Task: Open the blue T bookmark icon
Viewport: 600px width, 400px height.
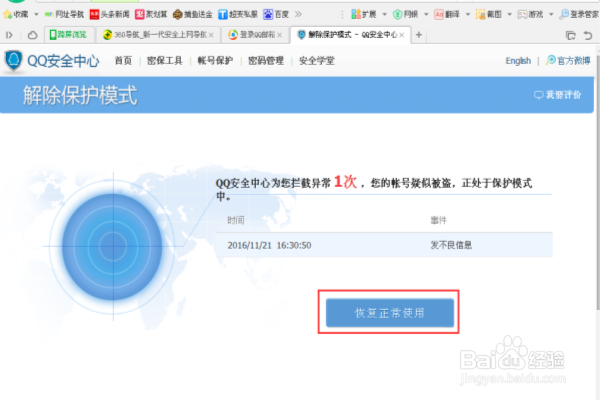Action: click(x=223, y=15)
